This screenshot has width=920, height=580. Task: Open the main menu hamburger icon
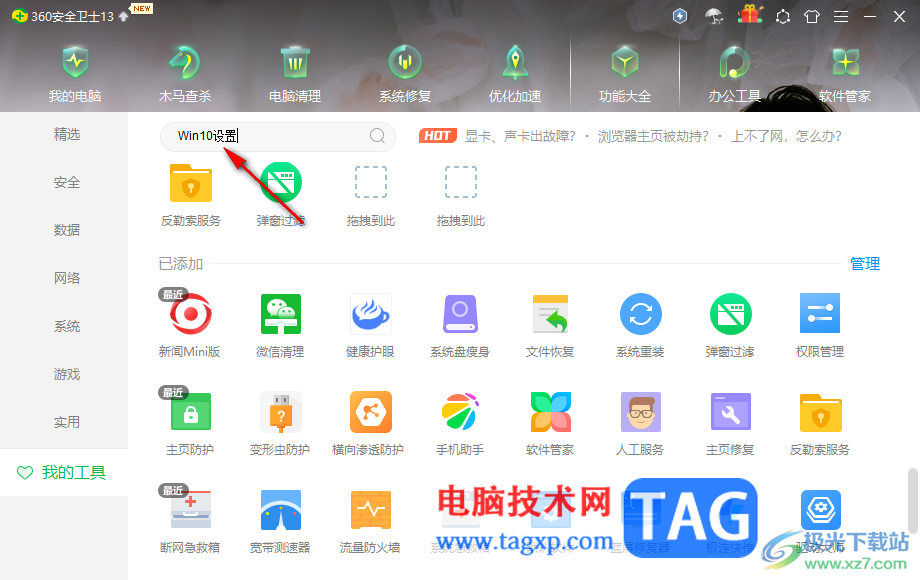[841, 16]
